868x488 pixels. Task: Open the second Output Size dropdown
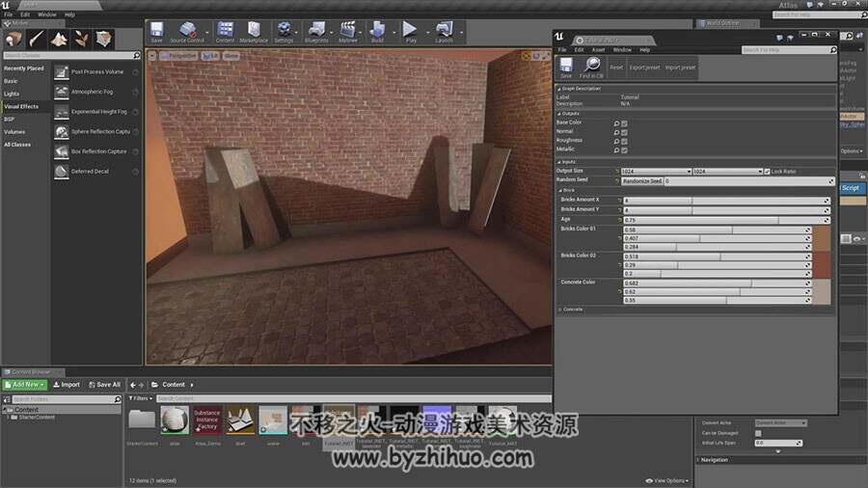click(727, 172)
